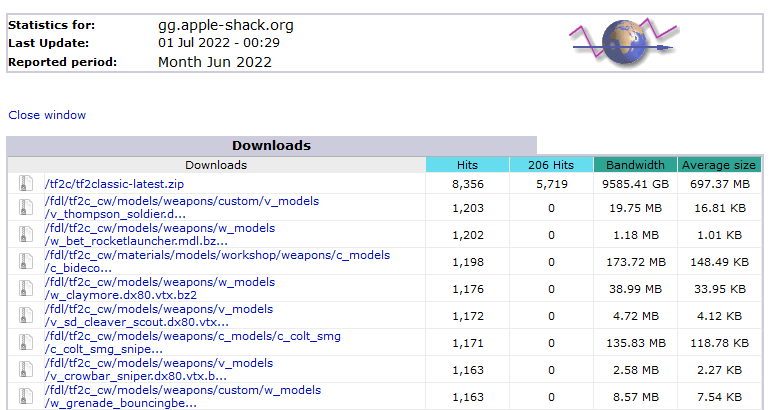Click the AWStats globe logo
Viewport: 770px width, 410px height.
click(x=624, y=43)
